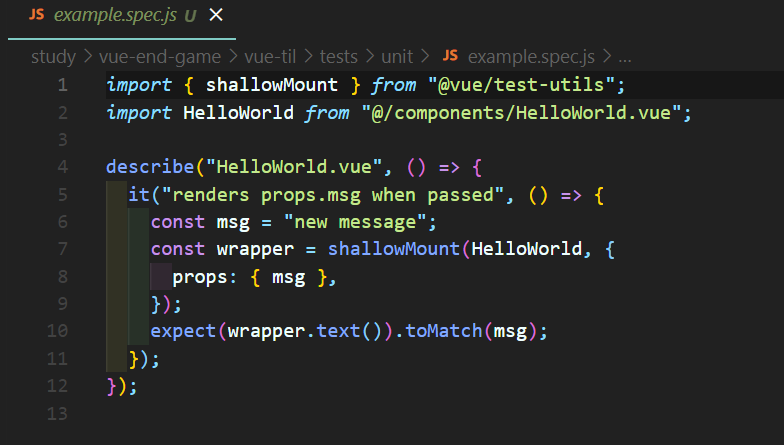784x445 pixels.
Task: Click 'wrapper' variable declaration on line 7
Action: coord(255,248)
